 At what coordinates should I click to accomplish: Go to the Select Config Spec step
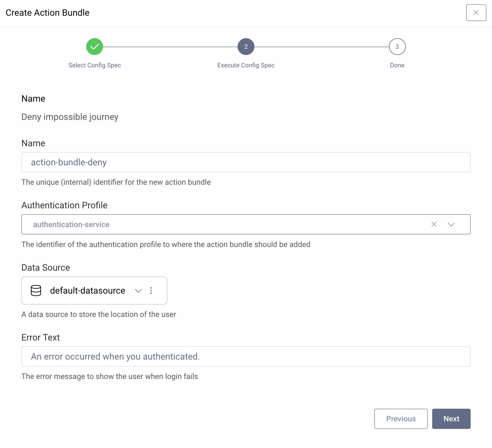[95, 65]
